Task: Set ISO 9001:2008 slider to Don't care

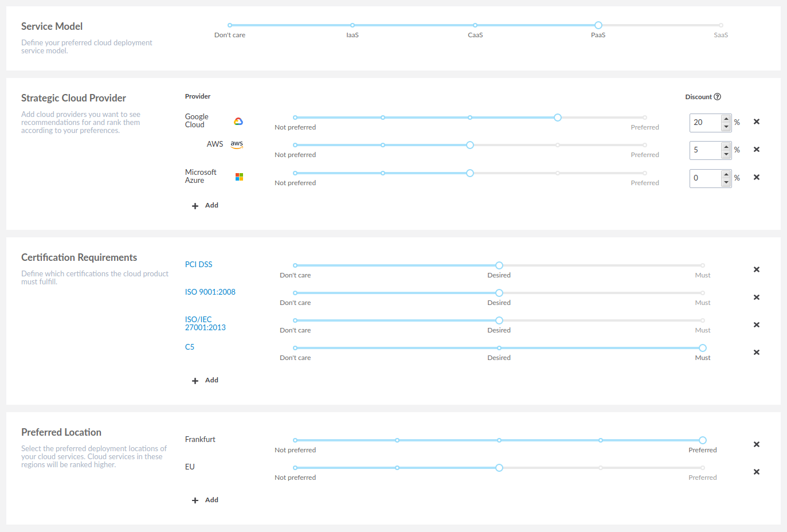Action: click(x=295, y=293)
